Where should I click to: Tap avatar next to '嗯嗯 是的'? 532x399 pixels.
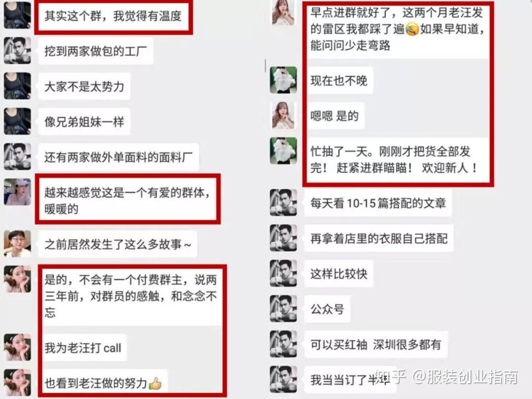(283, 115)
